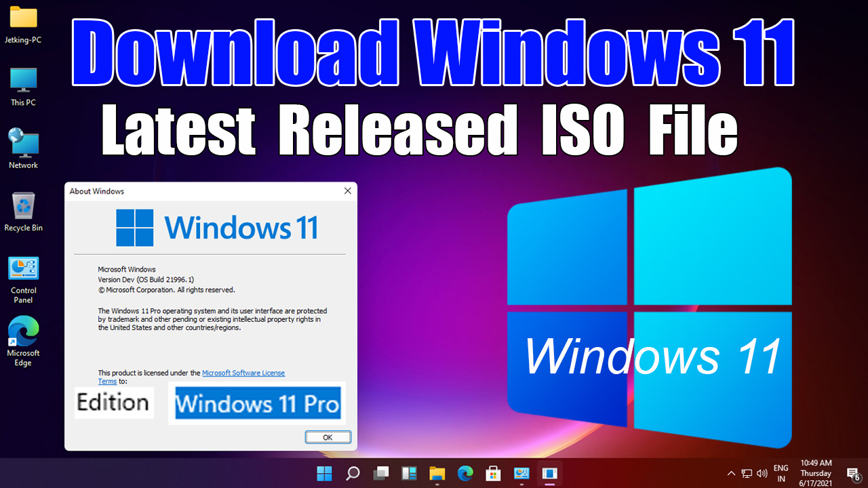The image size is (868, 488).
Task: Open This PC desktop icon
Action: [x=23, y=87]
